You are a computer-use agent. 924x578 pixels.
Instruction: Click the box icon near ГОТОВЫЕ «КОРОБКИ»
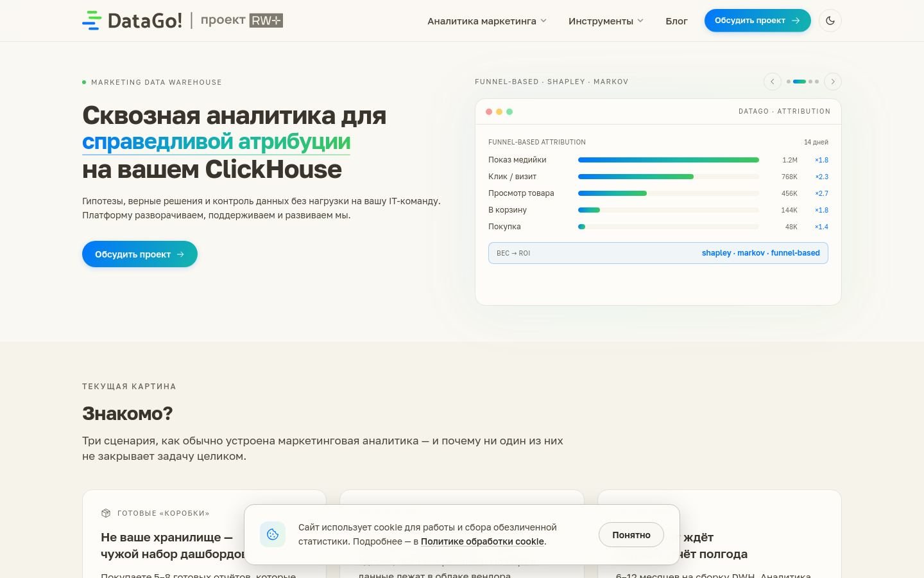click(106, 513)
